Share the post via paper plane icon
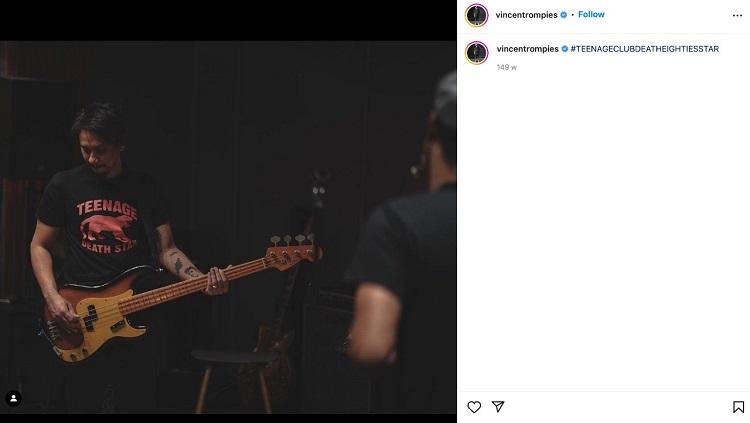This screenshot has width=750, height=423. 498,407
